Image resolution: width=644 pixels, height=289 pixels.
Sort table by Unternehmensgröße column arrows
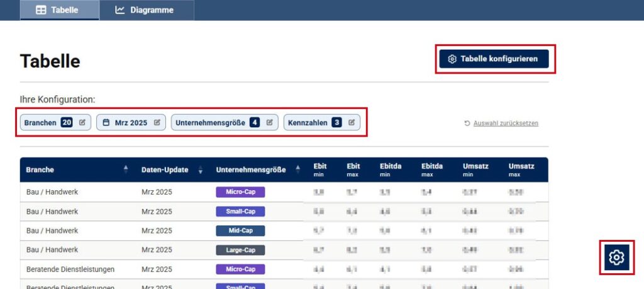[x=297, y=169]
